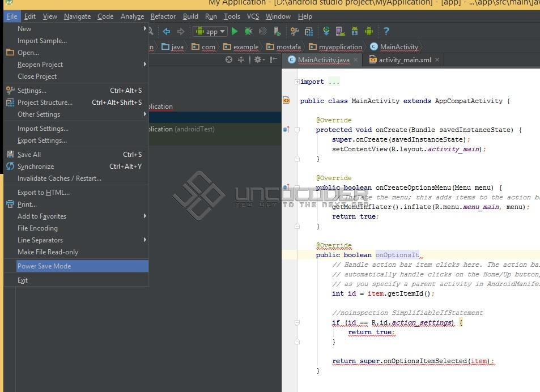Viewport: 540px width, 392px height.
Task: Open the Run menu
Action: click(211, 16)
